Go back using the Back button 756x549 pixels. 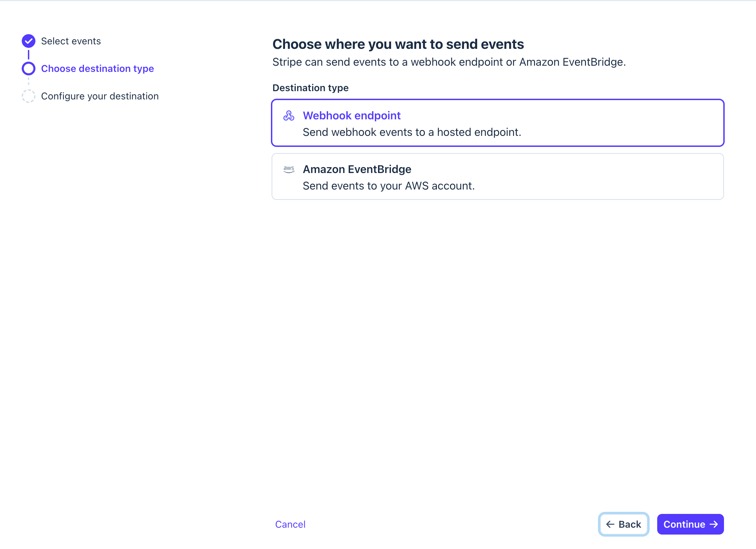(623, 524)
